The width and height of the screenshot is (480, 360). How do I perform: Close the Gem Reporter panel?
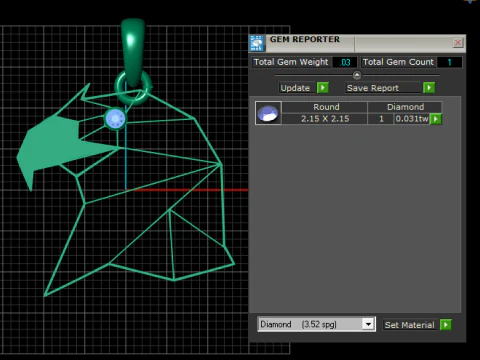coord(458,43)
